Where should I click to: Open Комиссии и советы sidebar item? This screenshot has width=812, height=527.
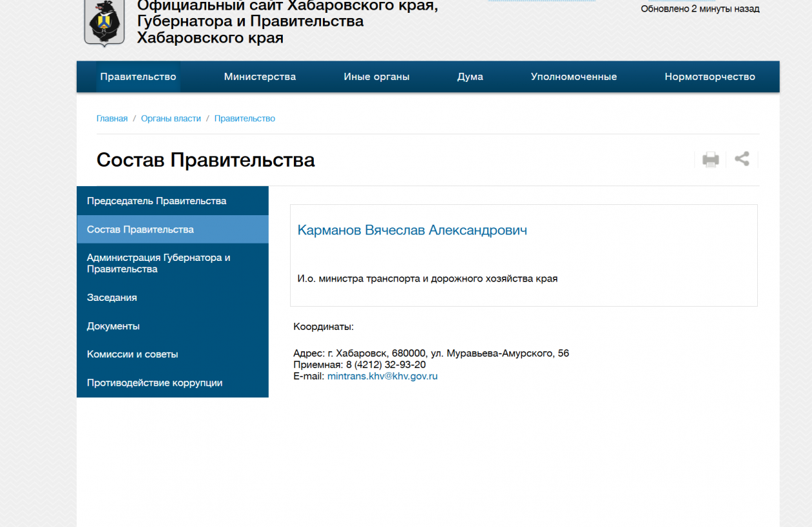pyautogui.click(x=133, y=354)
